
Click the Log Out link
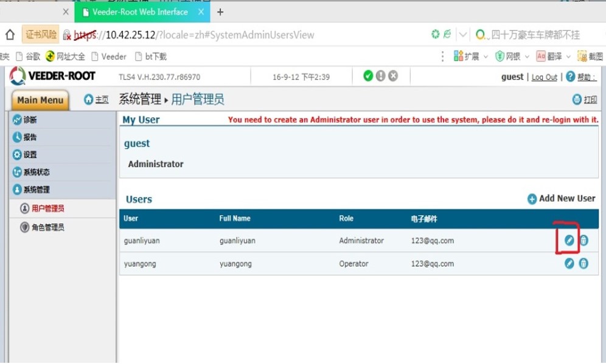[x=544, y=77]
